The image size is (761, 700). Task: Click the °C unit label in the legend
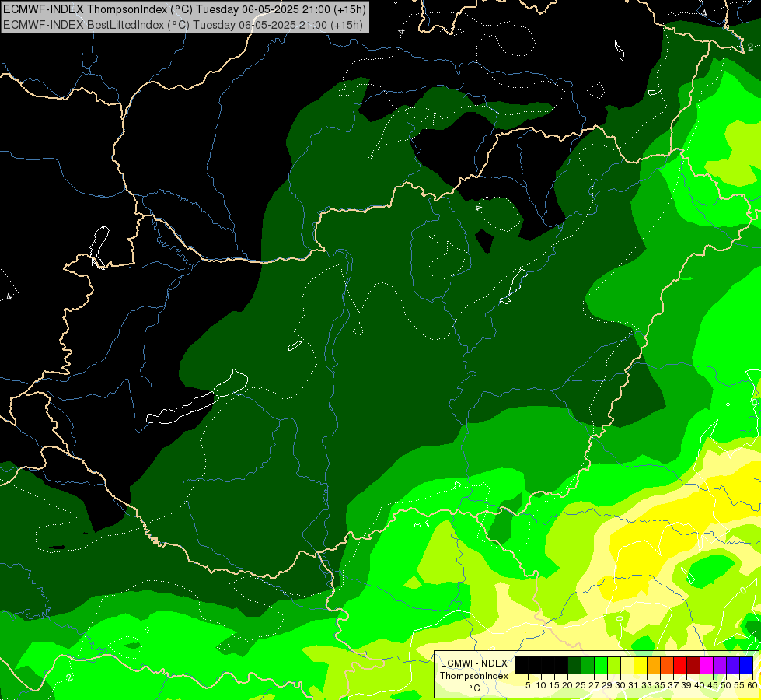click(x=475, y=688)
